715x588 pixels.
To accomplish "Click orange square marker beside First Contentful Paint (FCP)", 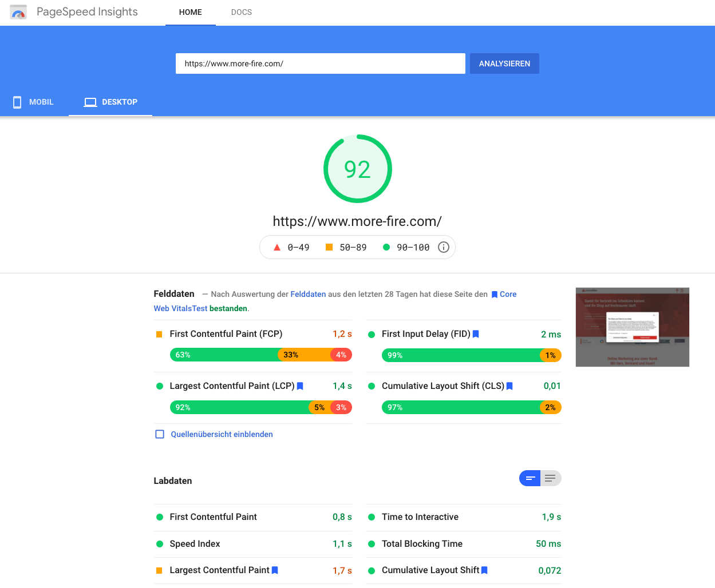I will click(159, 334).
